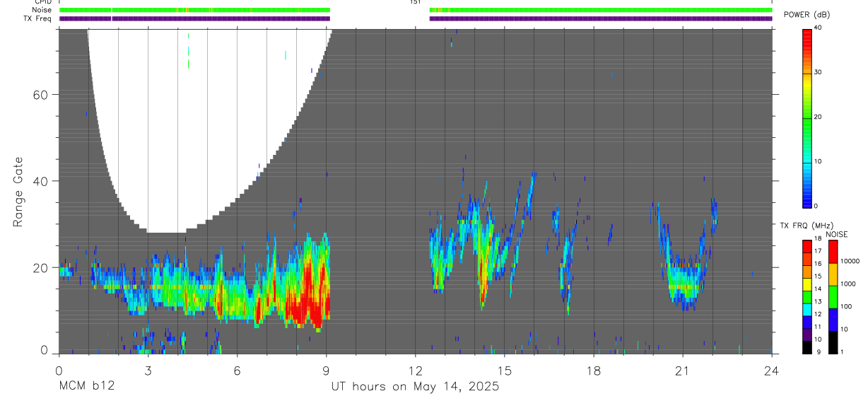Click the red segment of NOISE scale
868x401 pixels.
[x=833, y=252]
